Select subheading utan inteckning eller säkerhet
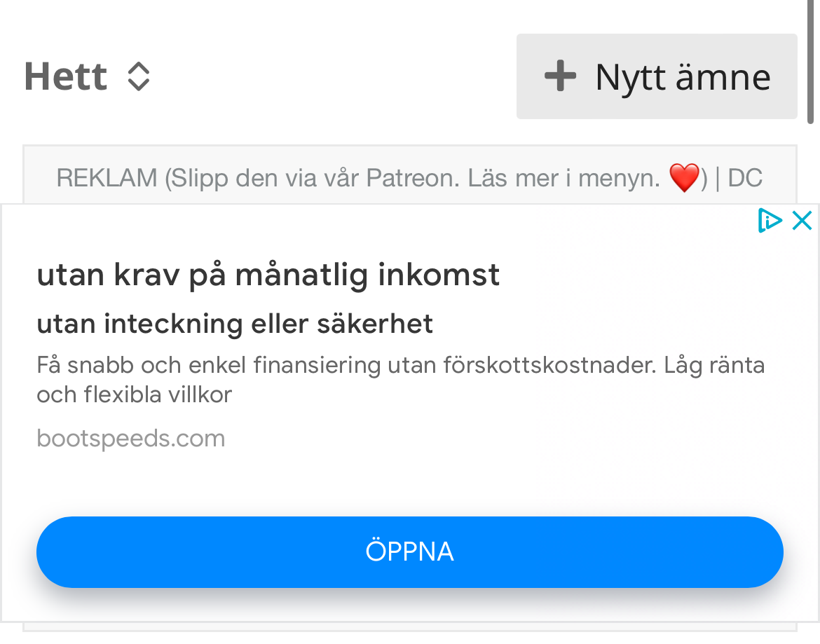 tap(235, 324)
